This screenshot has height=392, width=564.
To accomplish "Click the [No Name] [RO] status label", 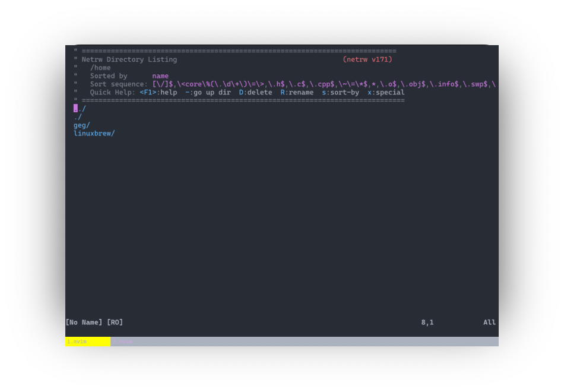I will (94, 322).
